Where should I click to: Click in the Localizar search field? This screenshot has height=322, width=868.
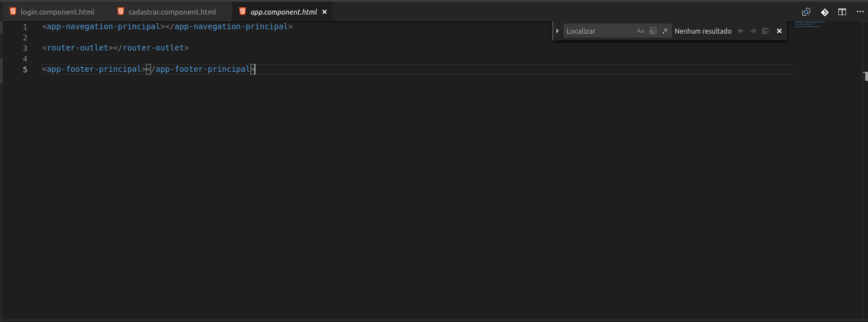pyautogui.click(x=600, y=31)
